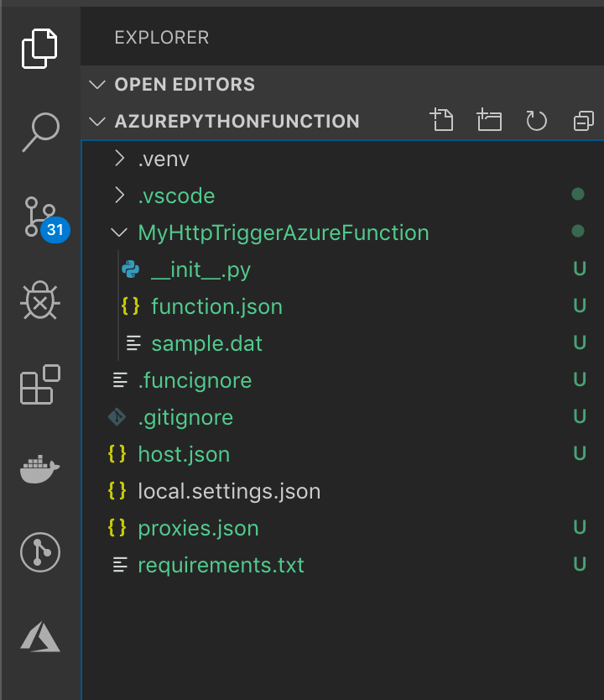The height and width of the screenshot is (700, 604).
Task: Collapse all folders in Explorer
Action: pos(583,121)
